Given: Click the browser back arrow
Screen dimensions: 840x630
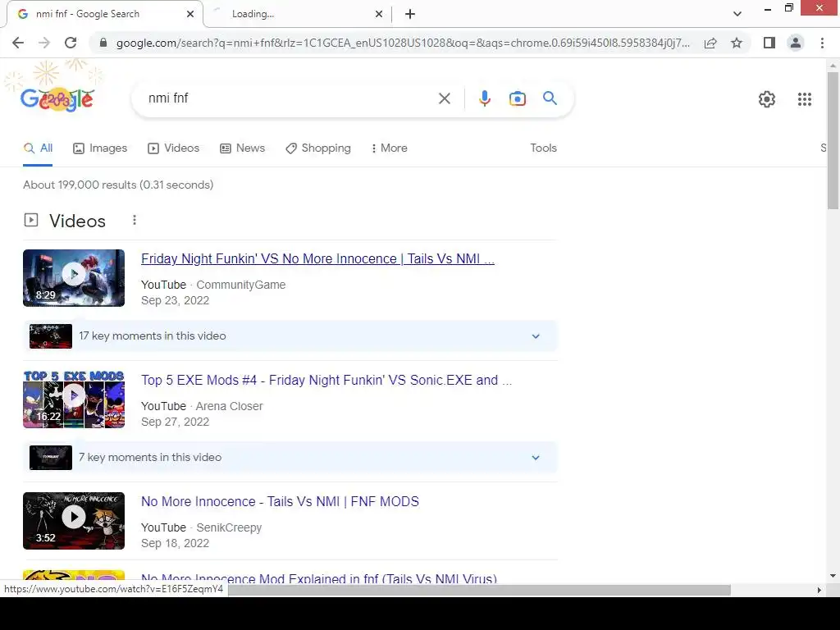Looking at the screenshot, I should (18, 43).
